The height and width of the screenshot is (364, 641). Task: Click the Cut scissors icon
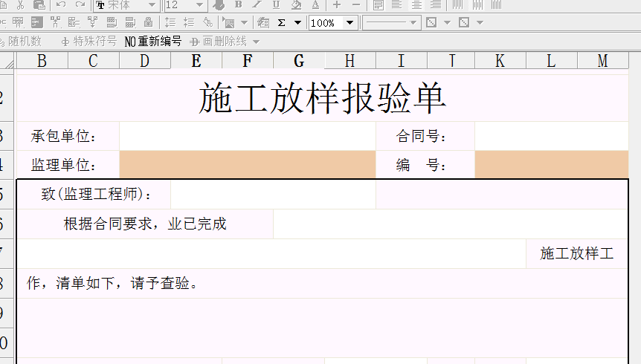tap(20, 4)
